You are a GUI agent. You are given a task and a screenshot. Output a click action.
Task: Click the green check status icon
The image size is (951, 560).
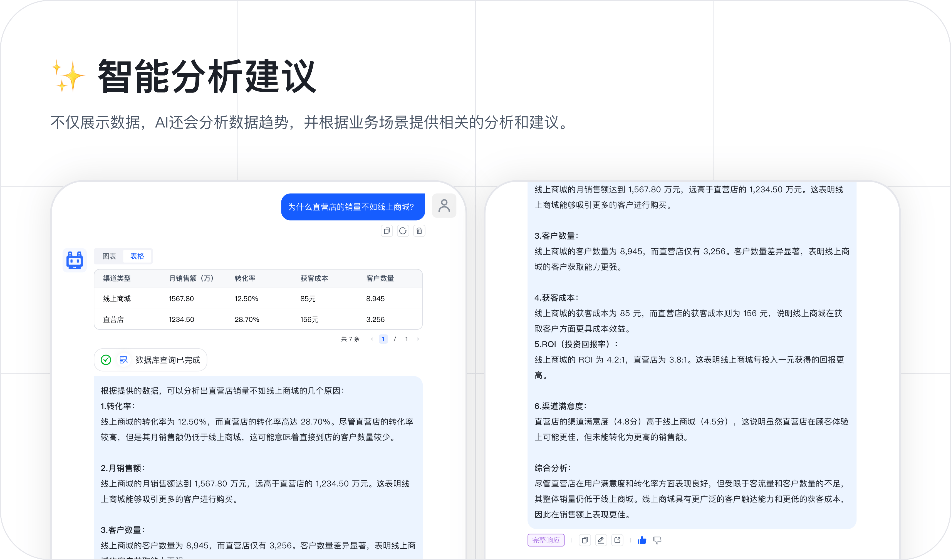[106, 360]
